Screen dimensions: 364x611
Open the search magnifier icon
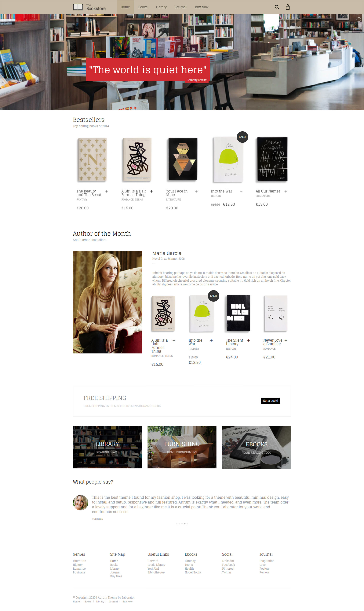point(277,7)
